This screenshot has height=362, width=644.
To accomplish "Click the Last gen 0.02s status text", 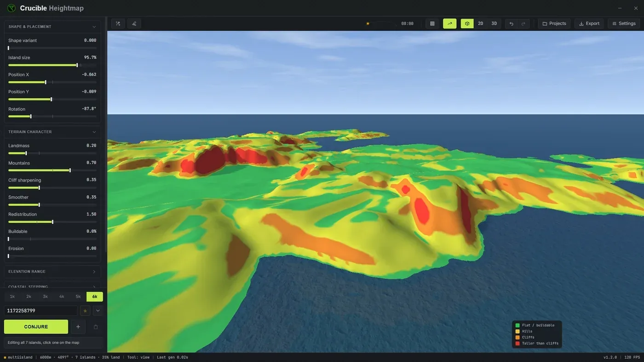I will [172, 357].
